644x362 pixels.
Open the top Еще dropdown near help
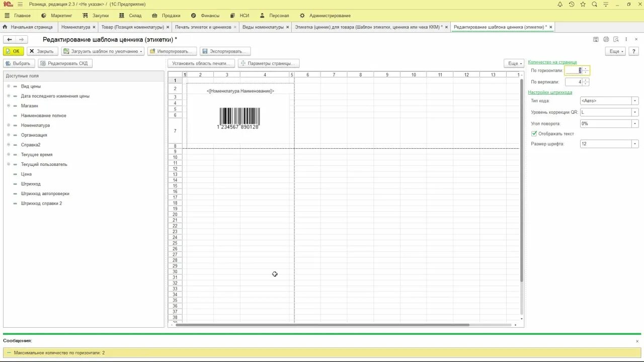615,51
